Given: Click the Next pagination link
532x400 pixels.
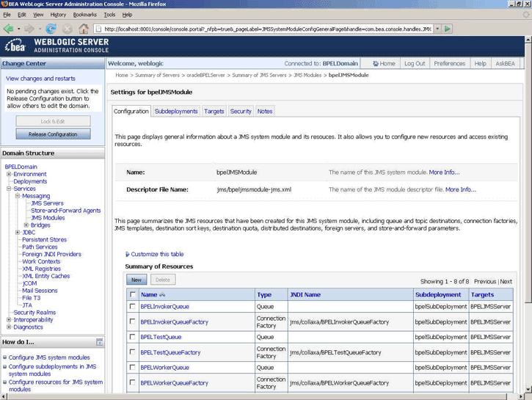Looking at the screenshot, I should coord(506,282).
